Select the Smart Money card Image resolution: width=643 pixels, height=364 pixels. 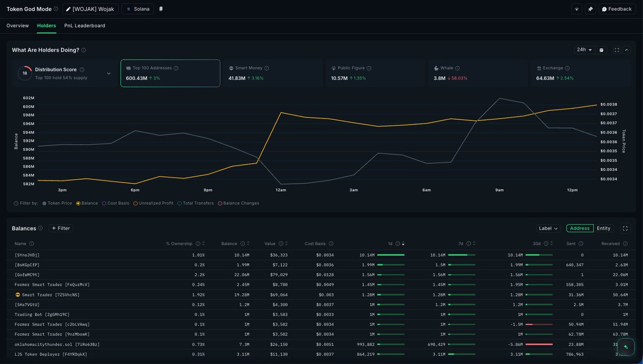273,73
